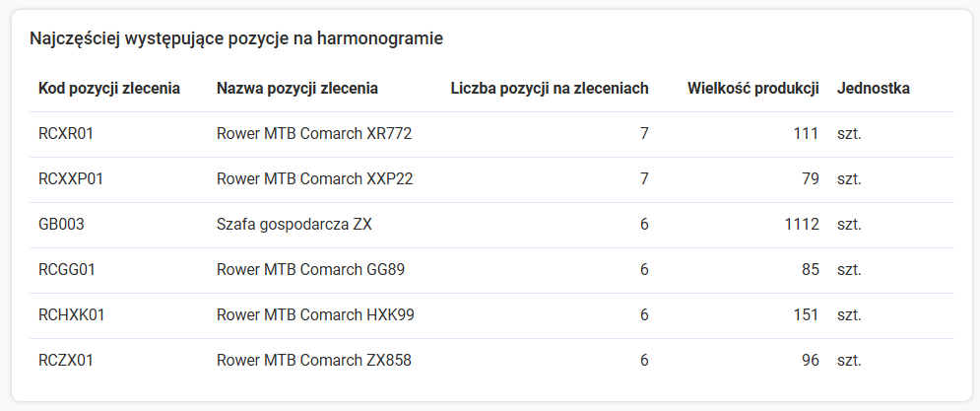The width and height of the screenshot is (980, 411).
Task: Select the RCXR01 code cell
Action: tap(66, 134)
